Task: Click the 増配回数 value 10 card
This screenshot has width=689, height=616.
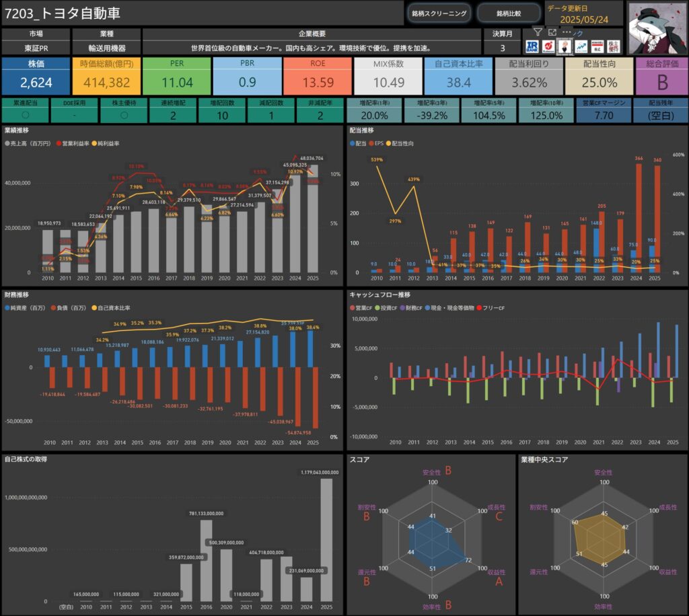Action: [x=222, y=110]
